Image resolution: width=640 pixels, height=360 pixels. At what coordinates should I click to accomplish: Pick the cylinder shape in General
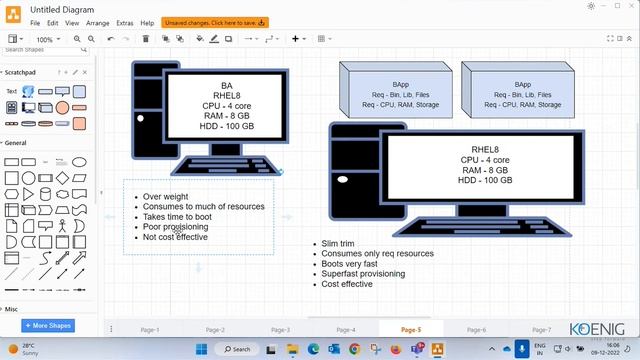45,194
